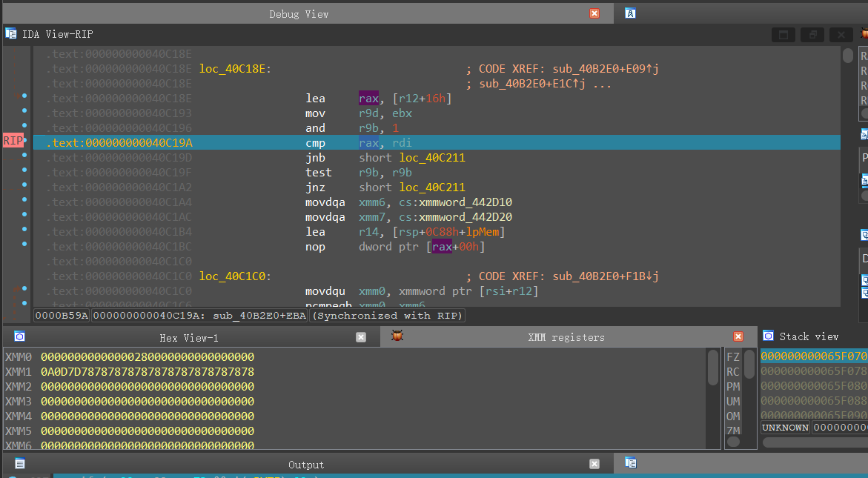Close the XMM registers tab

click(738, 336)
